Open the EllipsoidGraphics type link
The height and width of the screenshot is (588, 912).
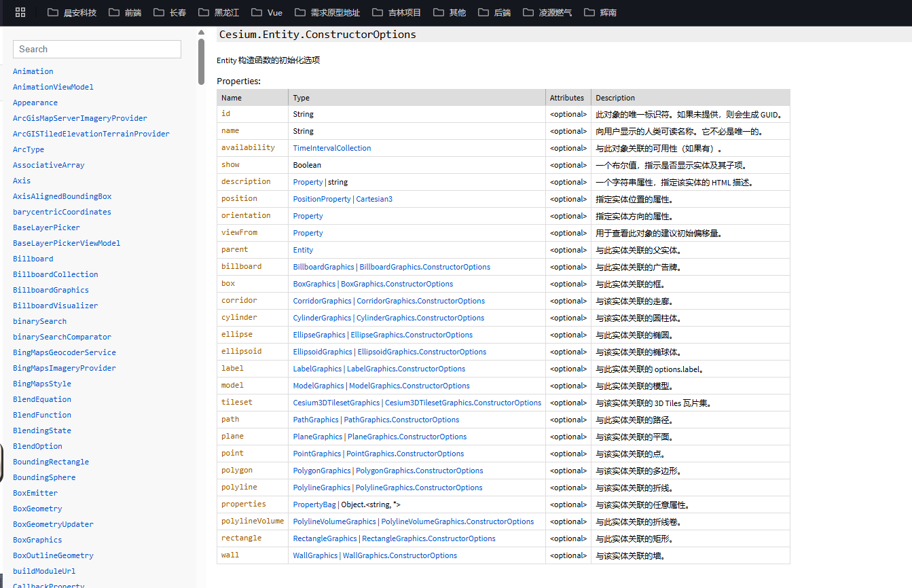coord(323,352)
